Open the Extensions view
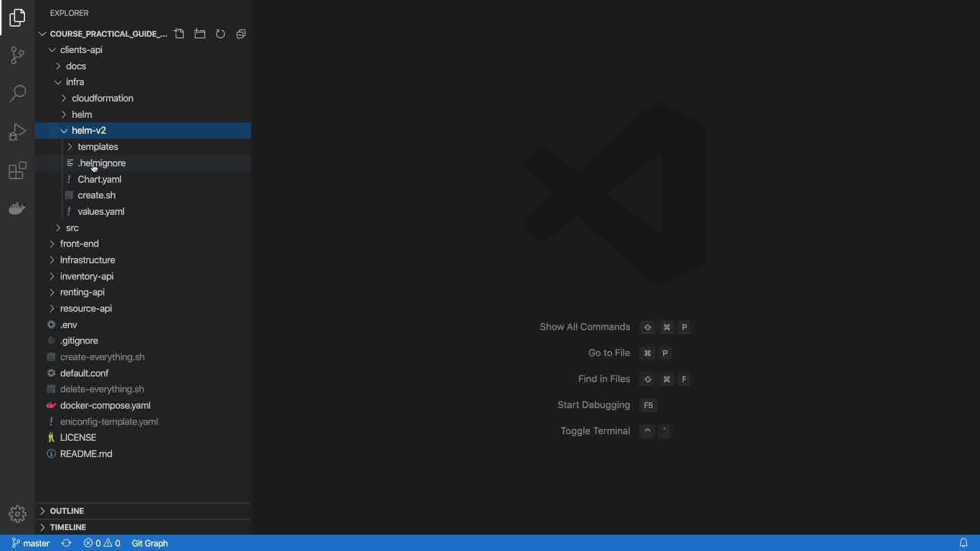This screenshot has height=551, width=980. pos(17,170)
